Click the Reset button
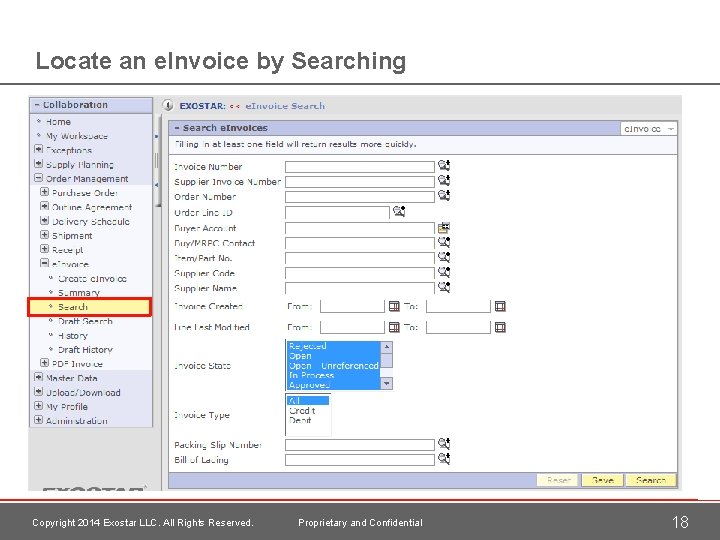 click(x=558, y=480)
